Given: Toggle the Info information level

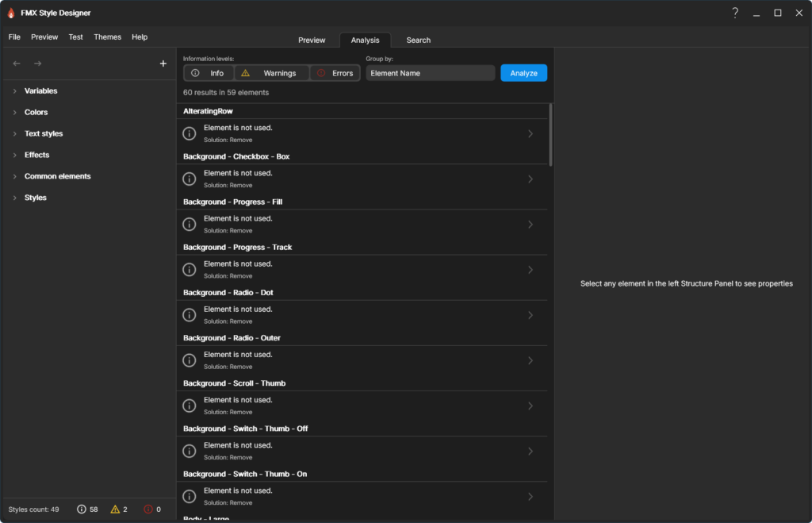Looking at the screenshot, I should (209, 73).
